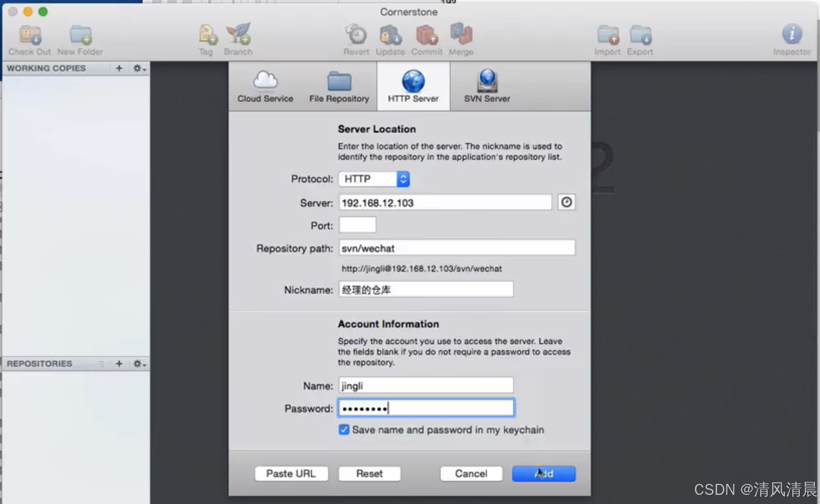This screenshot has height=504, width=820.
Task: Open the Inspector panel icon
Action: (791, 35)
